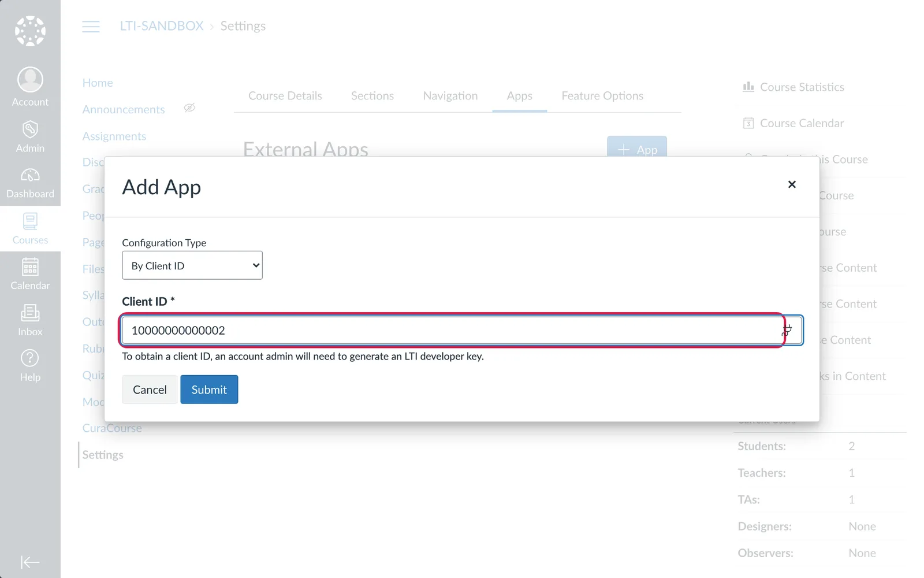Open Settings in course navigation

pos(103,455)
